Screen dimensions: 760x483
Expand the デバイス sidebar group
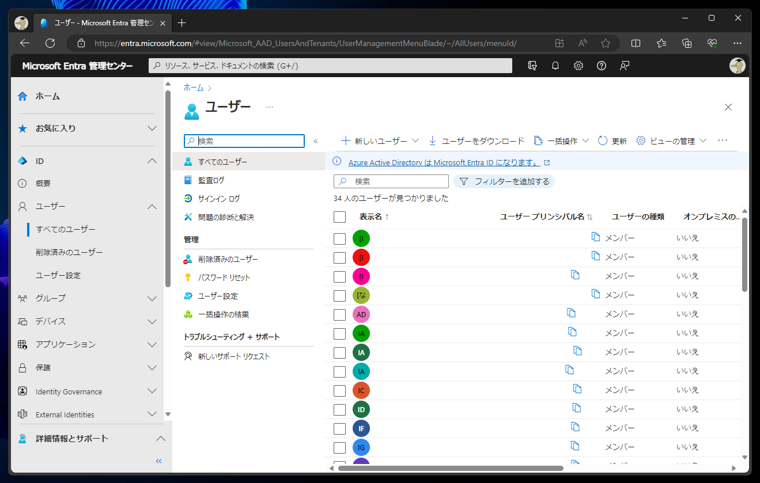pos(152,322)
